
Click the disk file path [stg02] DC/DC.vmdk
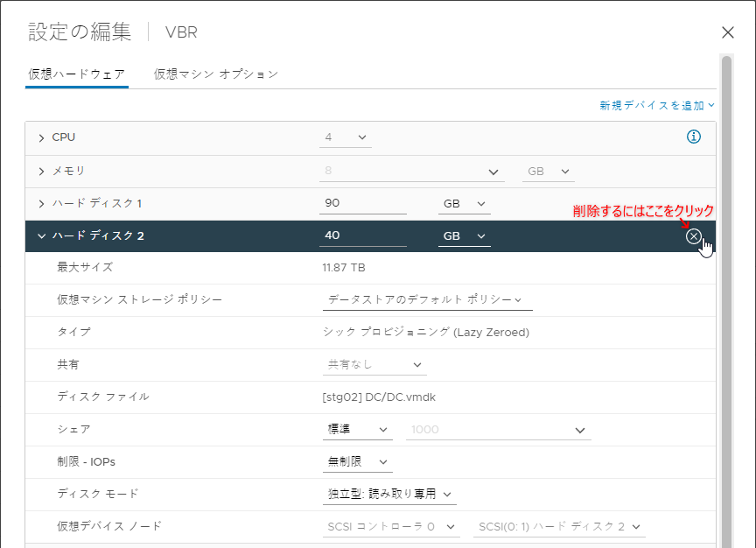tap(379, 397)
